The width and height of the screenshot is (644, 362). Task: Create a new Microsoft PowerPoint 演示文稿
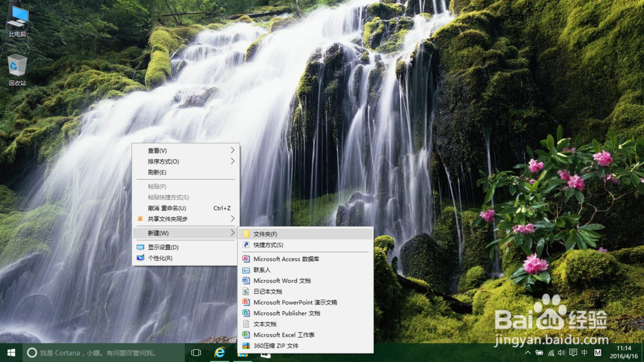(x=305, y=303)
